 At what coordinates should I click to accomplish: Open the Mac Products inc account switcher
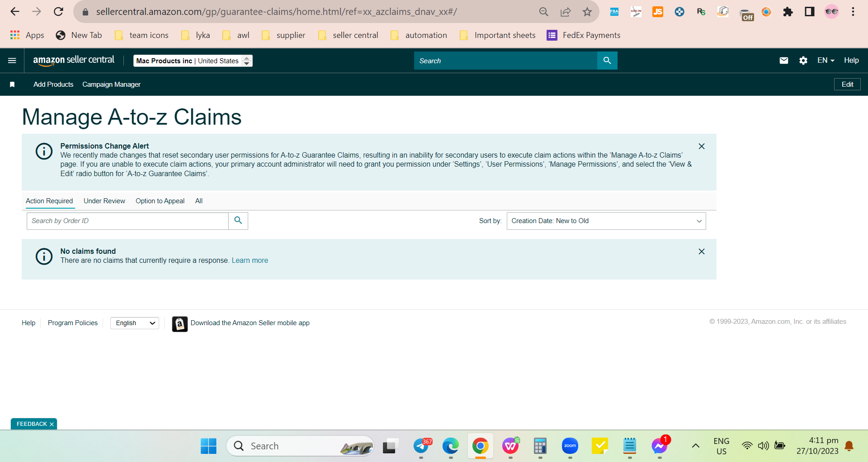[x=193, y=61]
